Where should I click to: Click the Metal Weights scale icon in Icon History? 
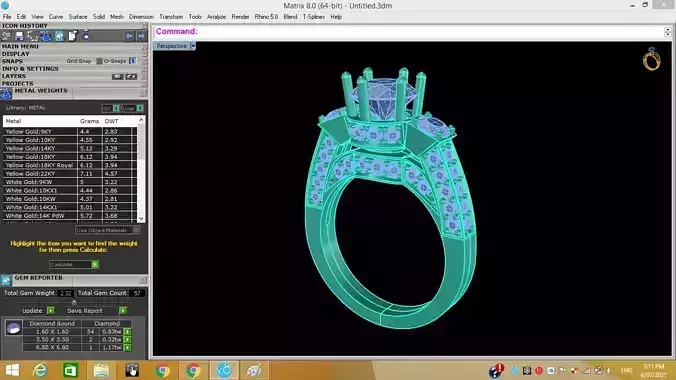tap(46, 36)
